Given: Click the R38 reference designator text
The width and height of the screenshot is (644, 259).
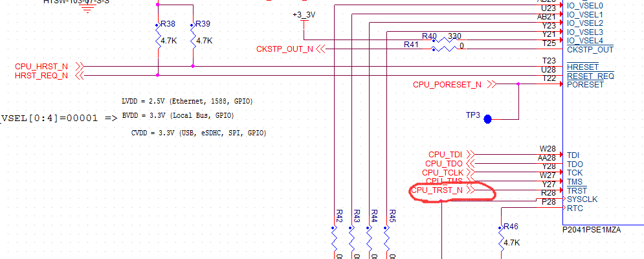Looking at the screenshot, I should (168, 24).
